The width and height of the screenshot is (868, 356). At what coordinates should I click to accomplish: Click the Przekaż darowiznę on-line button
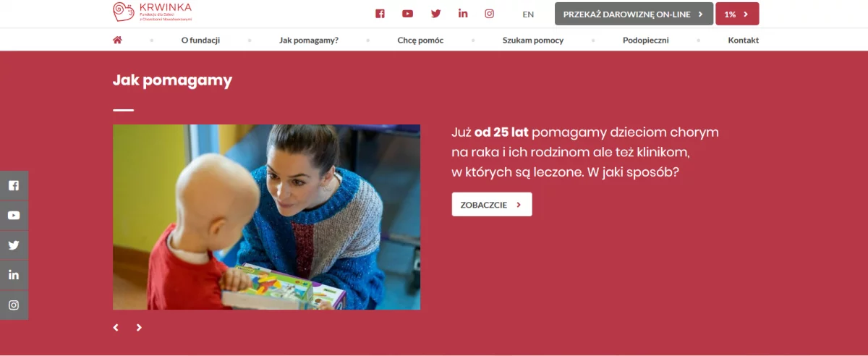[634, 14]
